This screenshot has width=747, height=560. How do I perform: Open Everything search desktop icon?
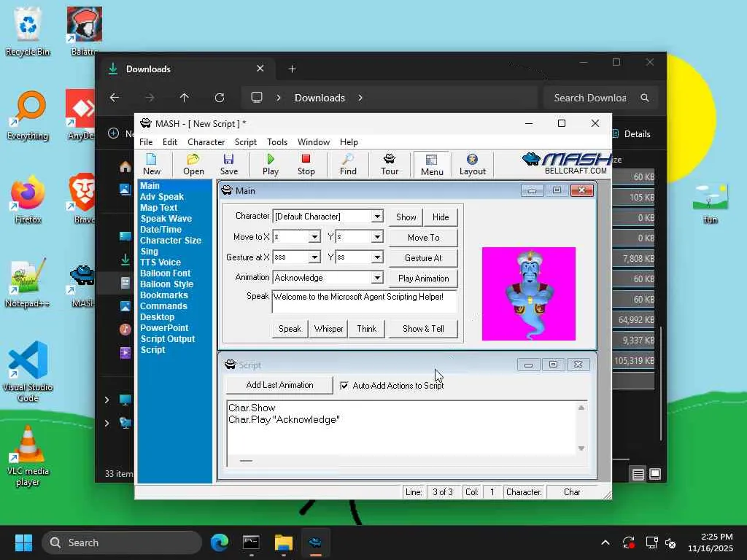pyautogui.click(x=28, y=116)
